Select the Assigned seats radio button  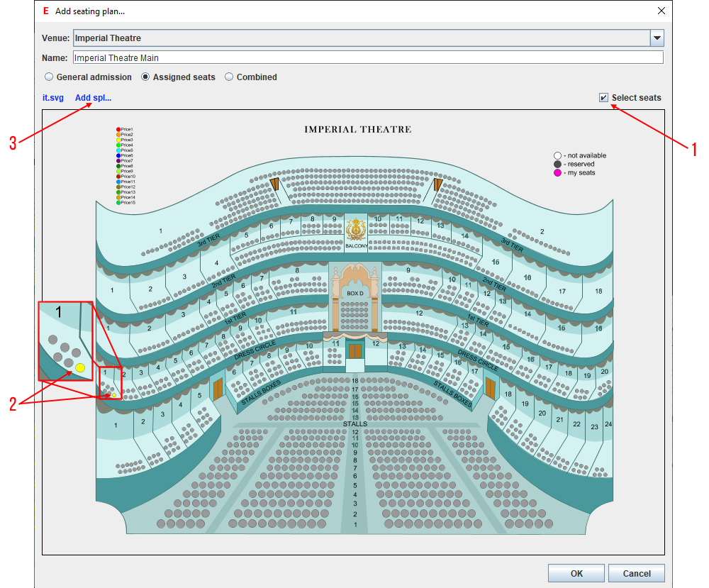[x=145, y=77]
